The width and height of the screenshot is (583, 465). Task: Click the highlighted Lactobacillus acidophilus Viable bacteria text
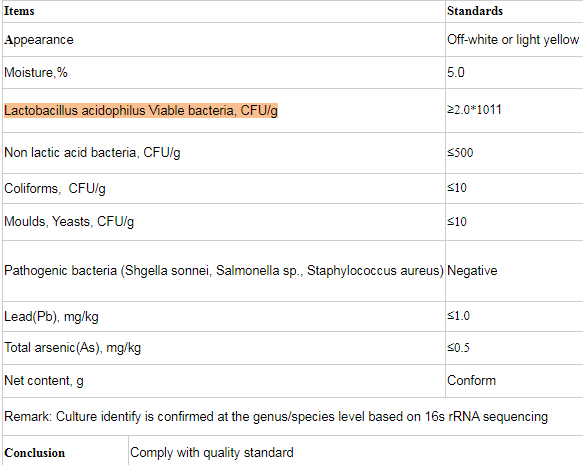tap(141, 111)
